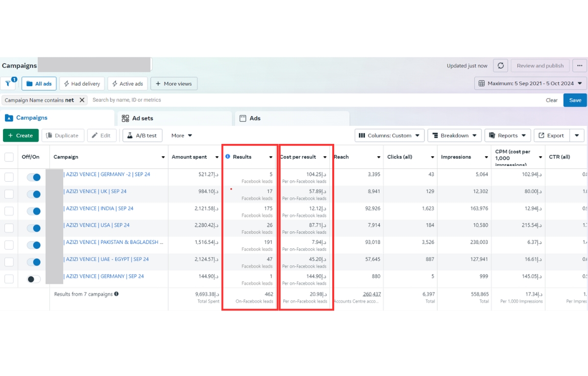
Task: Enable the AZIZI VENICE GERMANY SEP 24 campaign
Action: pyautogui.click(x=34, y=279)
